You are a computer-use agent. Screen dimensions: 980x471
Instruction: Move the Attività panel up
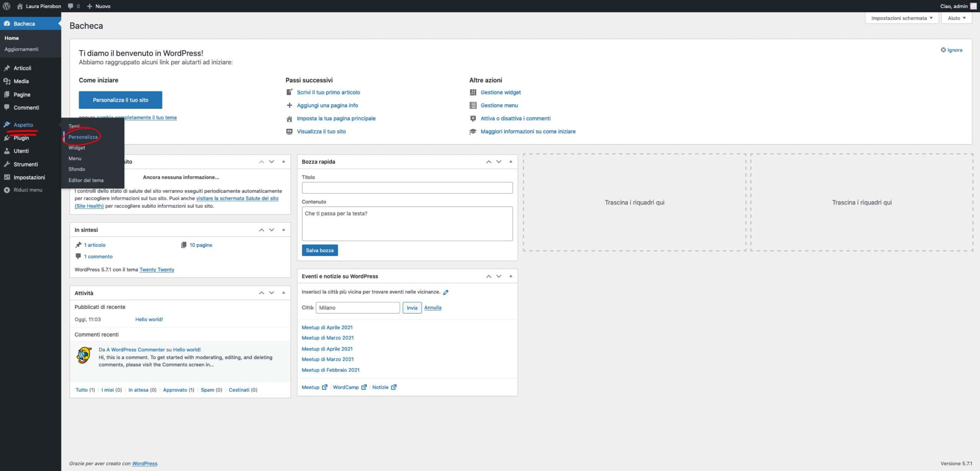click(261, 293)
